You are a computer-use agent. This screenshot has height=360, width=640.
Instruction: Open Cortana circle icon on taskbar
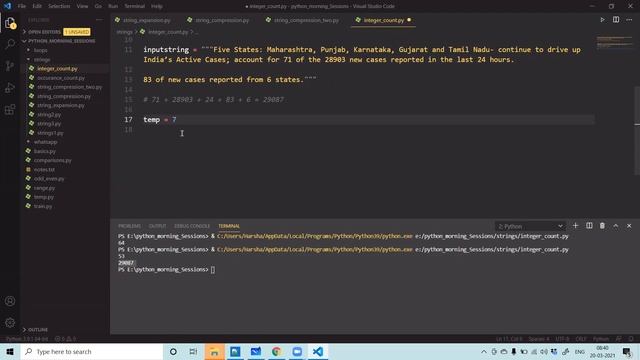point(173,351)
